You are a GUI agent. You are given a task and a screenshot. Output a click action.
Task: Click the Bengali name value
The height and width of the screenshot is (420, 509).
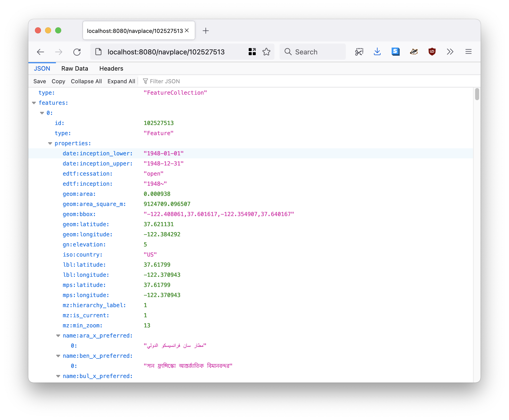point(188,366)
